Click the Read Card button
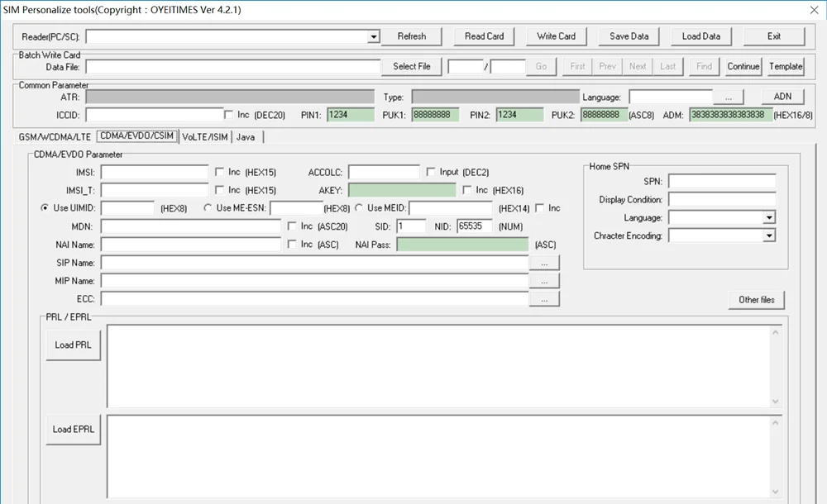 484,36
